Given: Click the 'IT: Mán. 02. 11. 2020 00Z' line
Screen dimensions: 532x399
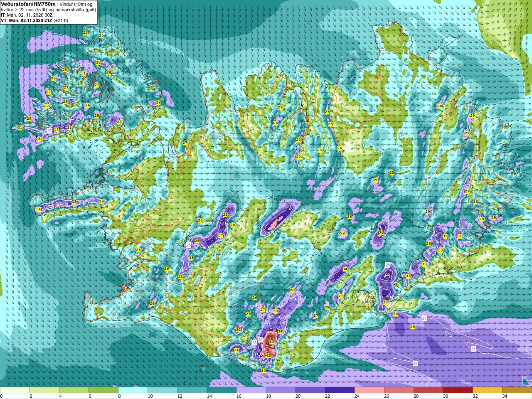Looking at the screenshot, I should coord(27,15).
